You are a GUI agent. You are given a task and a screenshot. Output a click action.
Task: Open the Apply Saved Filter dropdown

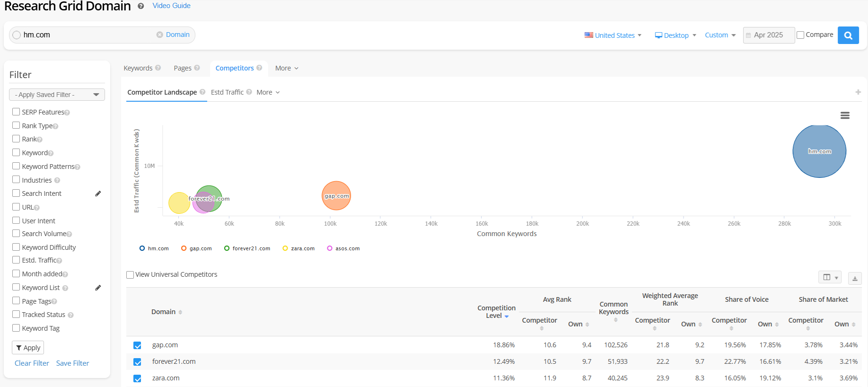click(57, 95)
